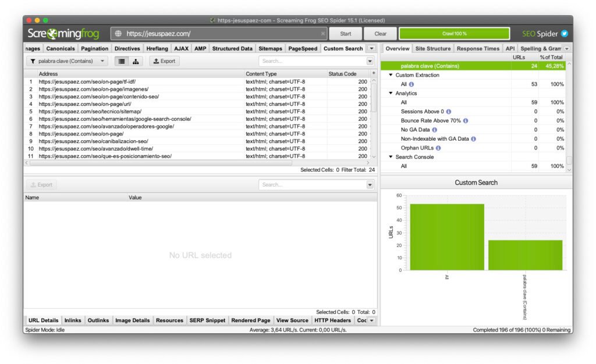
Task: Click the globe icon in URL bar
Action: tap(118, 33)
